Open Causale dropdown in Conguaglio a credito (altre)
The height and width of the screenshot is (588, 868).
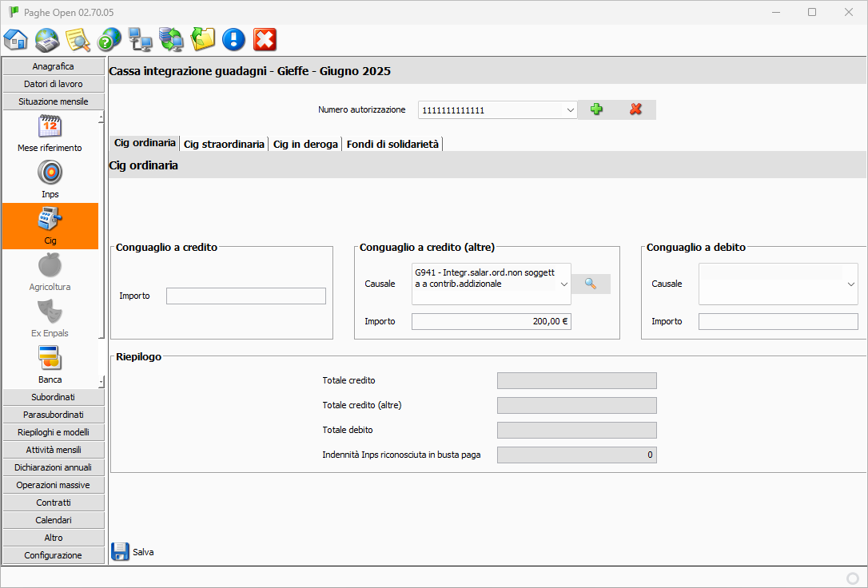563,284
